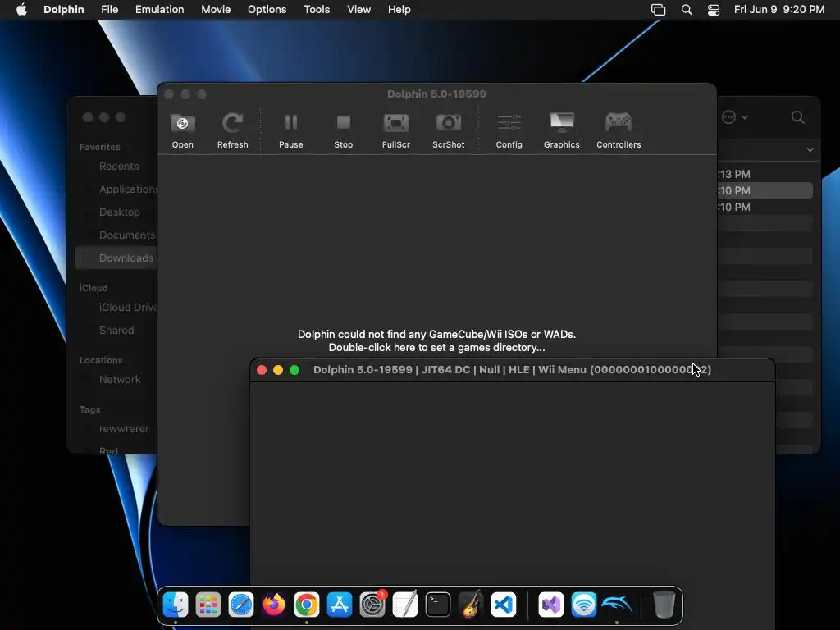Click the Spotlight search icon in menu bar
This screenshot has width=840, height=630.
tap(687, 10)
